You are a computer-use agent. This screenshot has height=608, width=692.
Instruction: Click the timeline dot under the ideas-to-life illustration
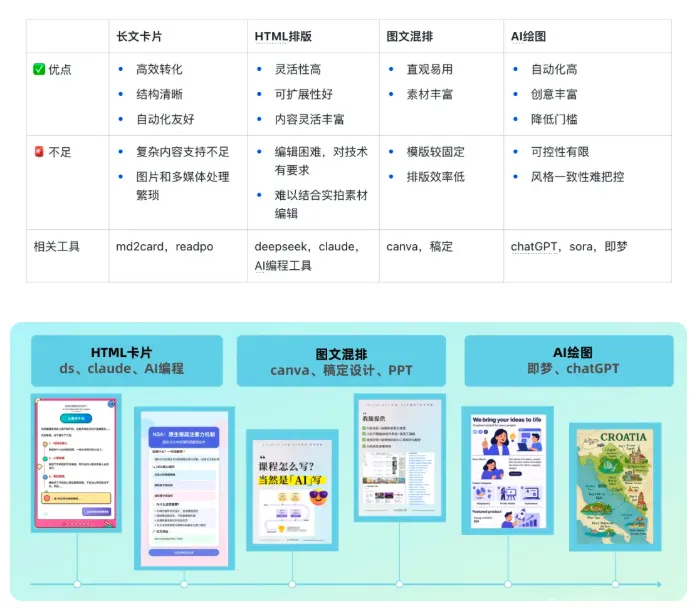(x=508, y=584)
